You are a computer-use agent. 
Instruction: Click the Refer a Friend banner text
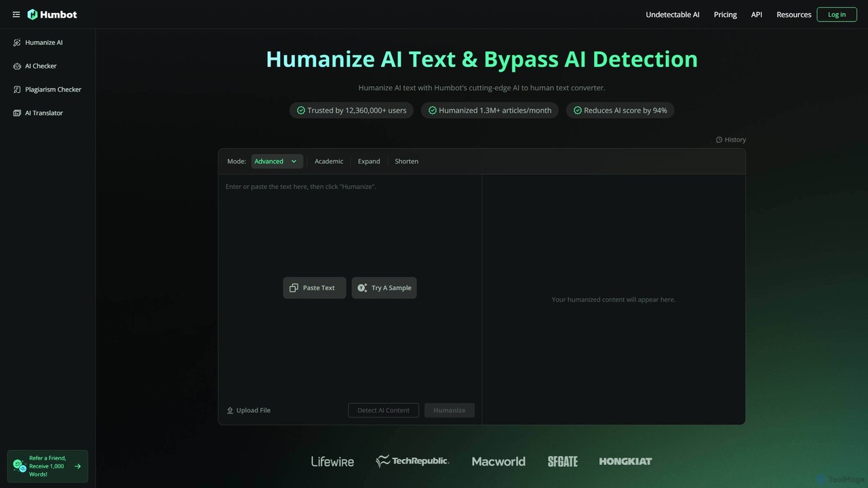point(47,466)
